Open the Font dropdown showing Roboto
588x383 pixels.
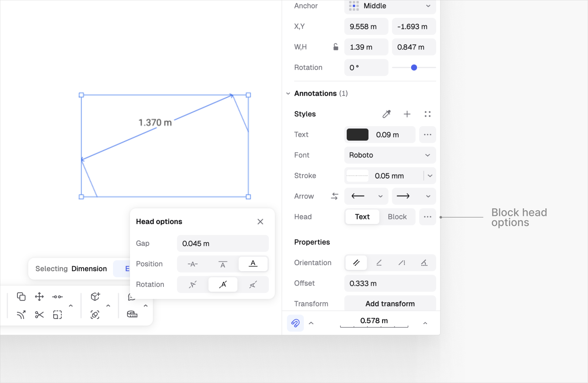click(390, 155)
